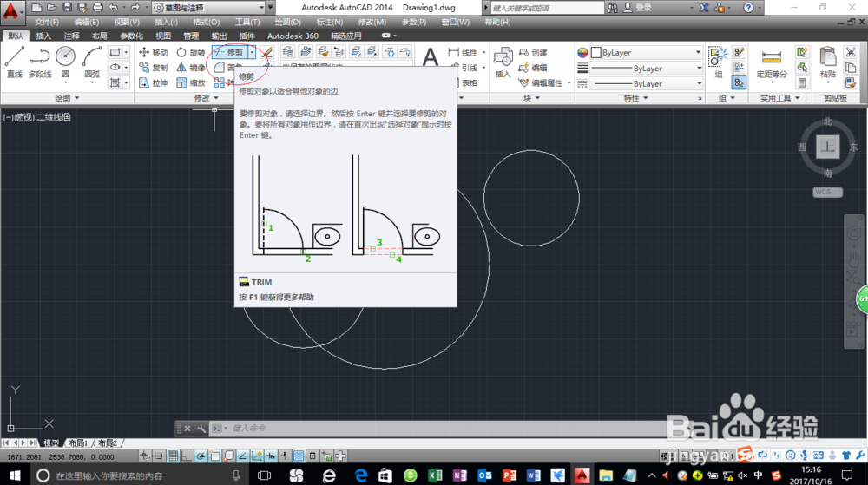868x485 pixels.
Task: Click the Open file icon in quick access toolbar
Action: click(51, 8)
